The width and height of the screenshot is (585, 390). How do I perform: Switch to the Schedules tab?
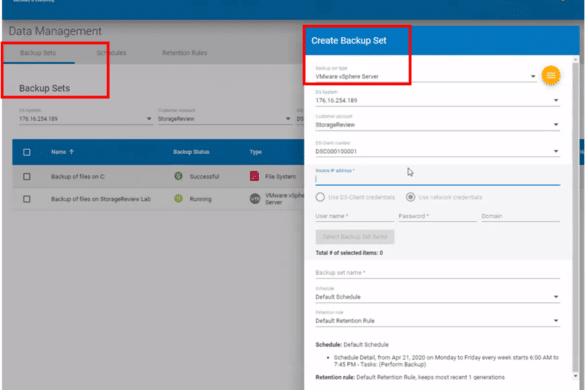[x=111, y=53]
